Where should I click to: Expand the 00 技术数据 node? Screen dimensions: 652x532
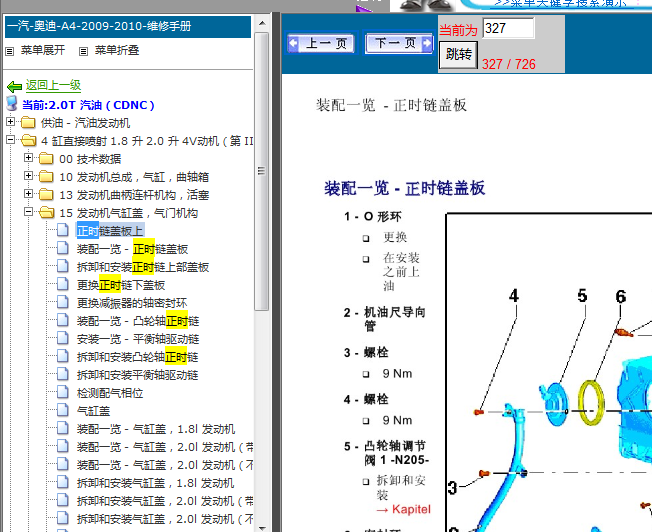coord(28,158)
